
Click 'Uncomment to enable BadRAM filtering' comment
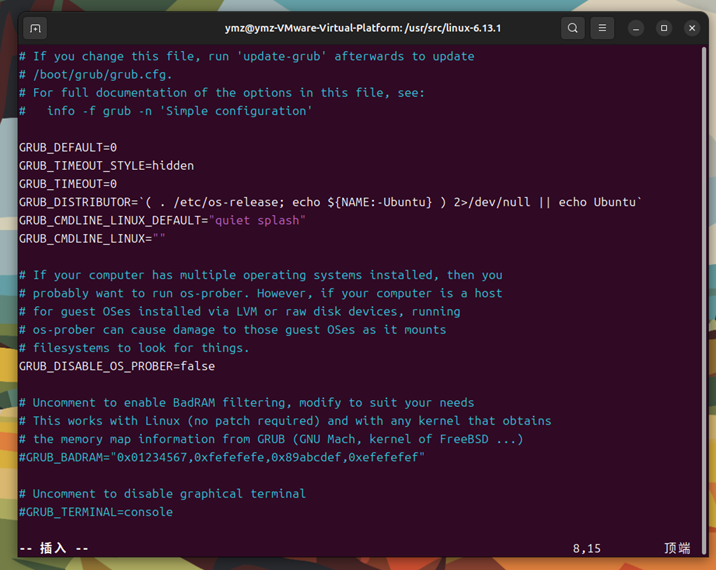[247, 403]
